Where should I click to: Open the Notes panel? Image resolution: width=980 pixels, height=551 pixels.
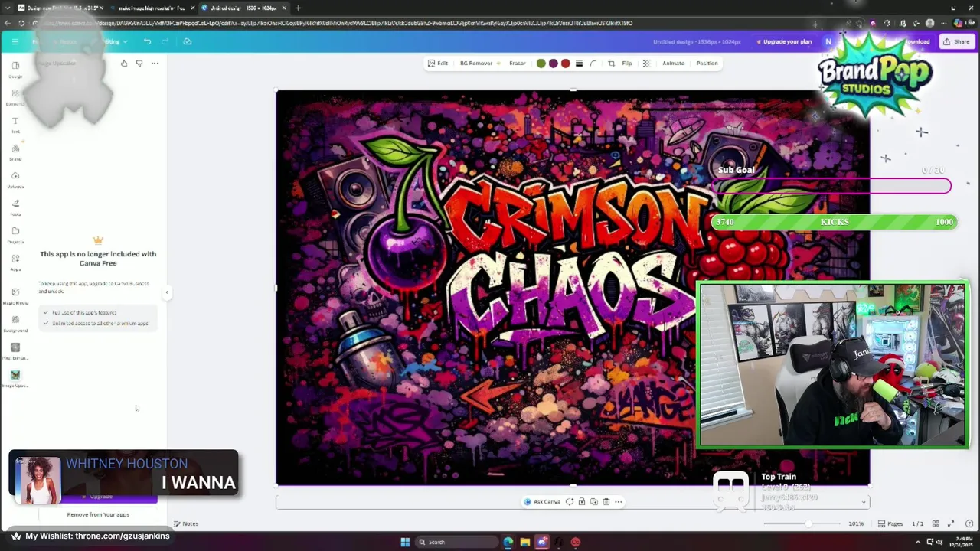(186, 523)
